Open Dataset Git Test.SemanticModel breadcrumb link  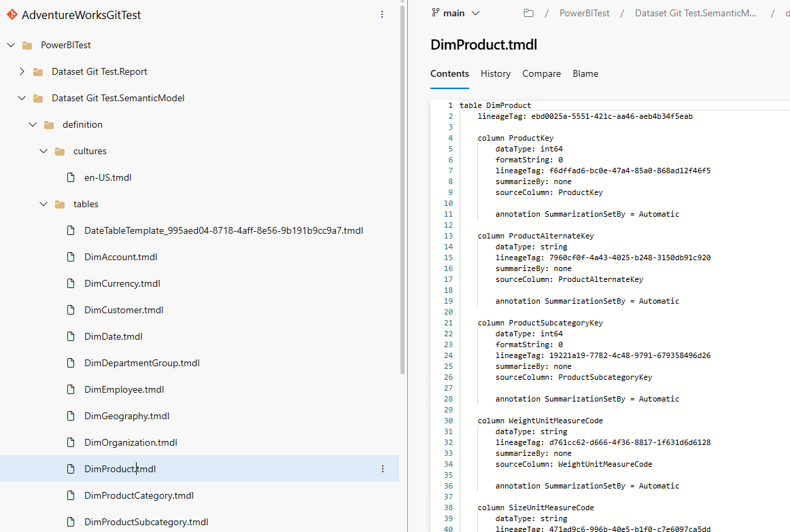pyautogui.click(x=695, y=12)
